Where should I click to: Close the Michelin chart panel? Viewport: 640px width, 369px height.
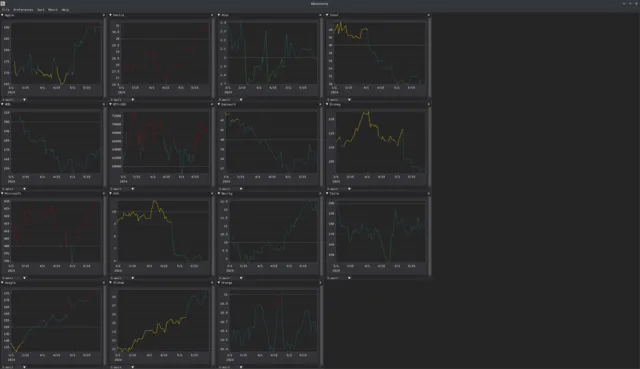pos(212,282)
